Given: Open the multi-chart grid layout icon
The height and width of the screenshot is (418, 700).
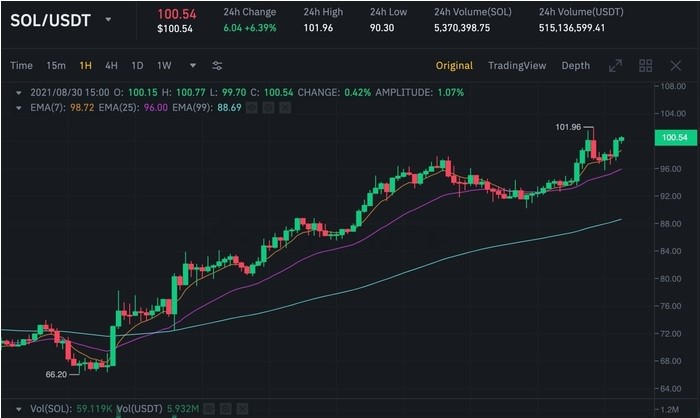Looking at the screenshot, I should [x=646, y=66].
